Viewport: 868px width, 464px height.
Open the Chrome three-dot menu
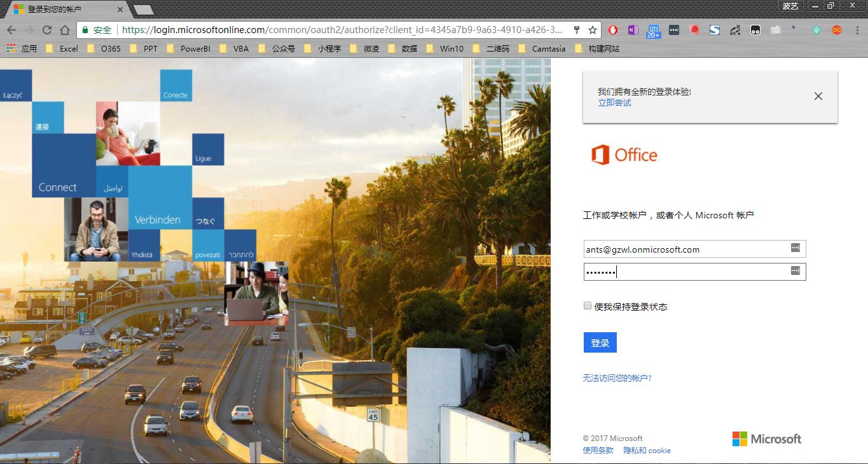pyautogui.click(x=856, y=30)
